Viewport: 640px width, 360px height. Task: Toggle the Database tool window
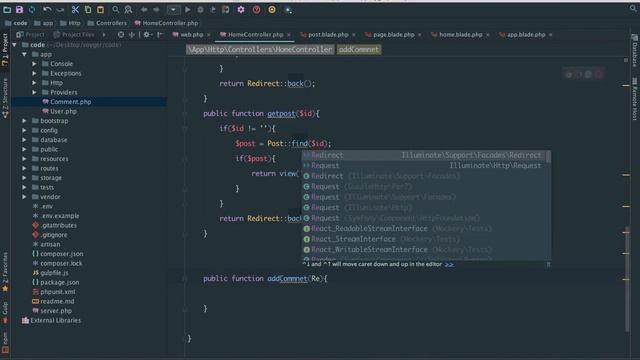pyautogui.click(x=635, y=51)
